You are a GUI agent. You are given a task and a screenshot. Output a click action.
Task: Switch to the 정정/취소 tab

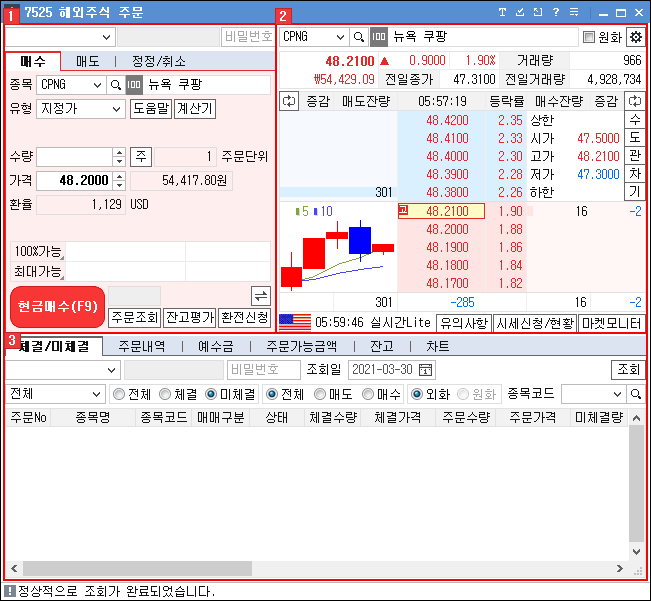[x=159, y=61]
